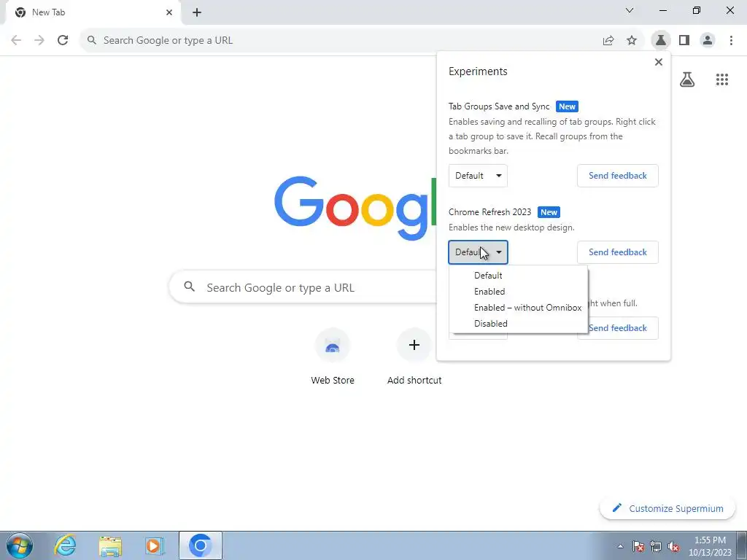Open Tab Groups Save and Sync dropdown
Viewport: 747px width, 560px height.
(x=478, y=176)
